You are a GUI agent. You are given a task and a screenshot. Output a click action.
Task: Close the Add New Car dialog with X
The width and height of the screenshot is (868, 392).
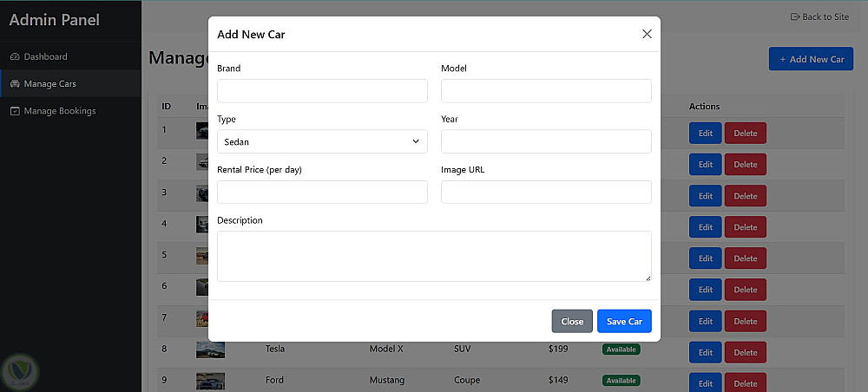647,34
